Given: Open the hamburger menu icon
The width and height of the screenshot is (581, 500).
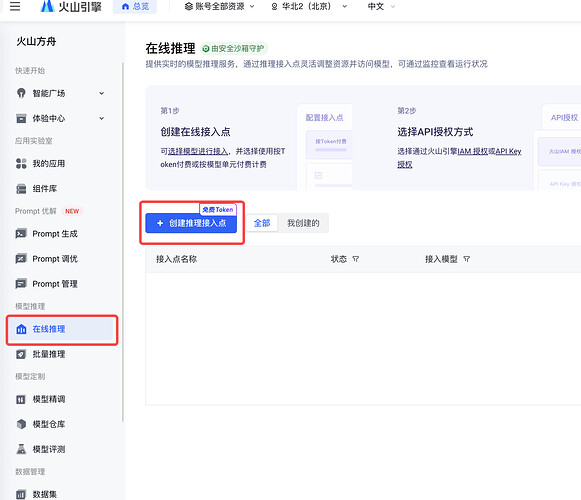Looking at the screenshot, I should (x=15, y=6).
